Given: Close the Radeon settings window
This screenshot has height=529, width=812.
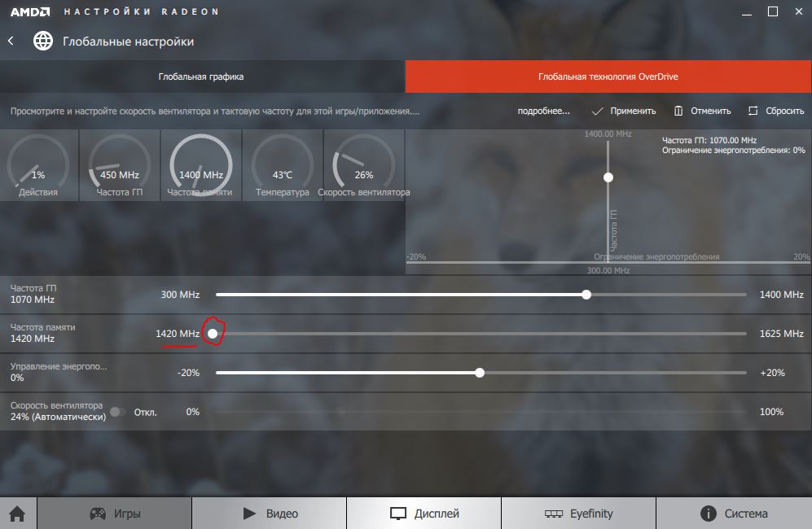Looking at the screenshot, I should coord(799,11).
